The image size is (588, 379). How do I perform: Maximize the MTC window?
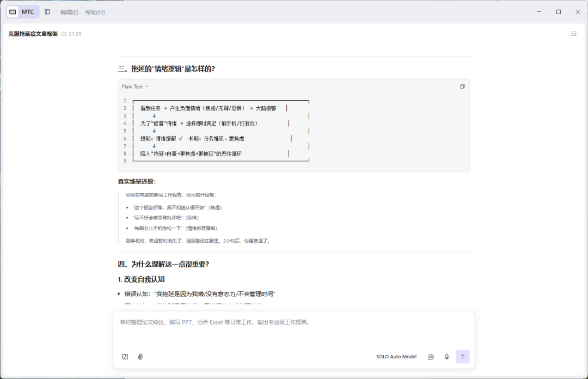(559, 12)
